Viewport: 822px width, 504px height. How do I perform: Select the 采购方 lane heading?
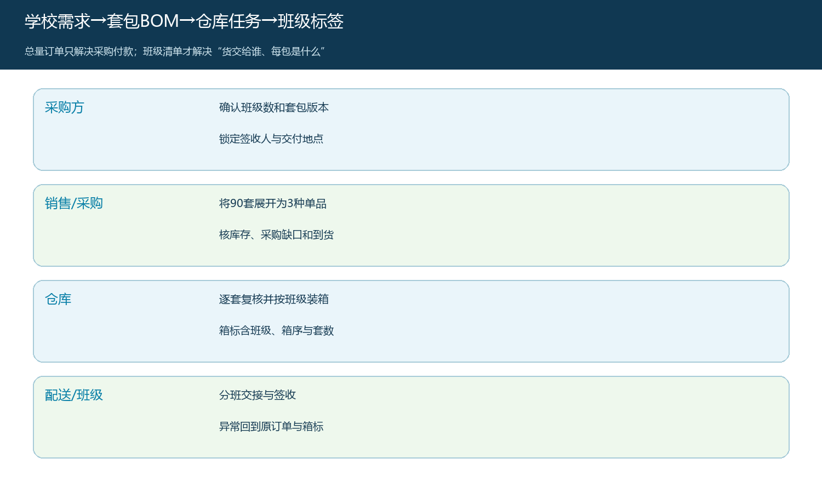point(65,107)
